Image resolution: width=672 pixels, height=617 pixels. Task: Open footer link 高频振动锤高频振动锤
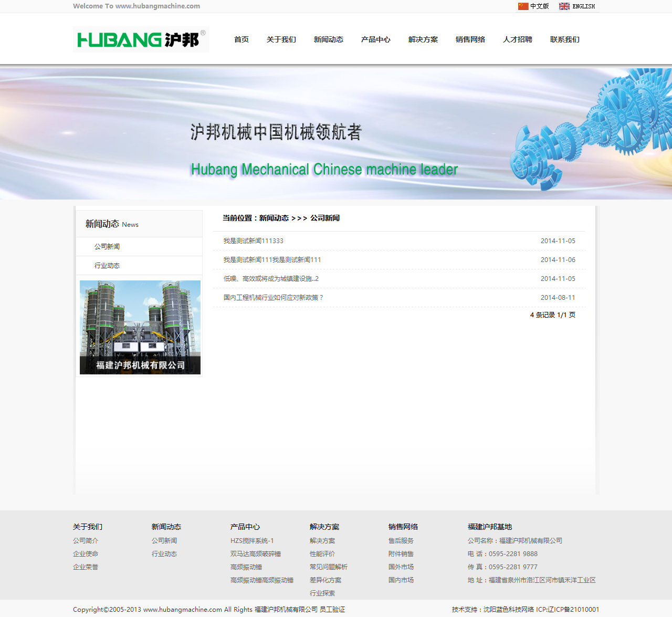pos(262,580)
